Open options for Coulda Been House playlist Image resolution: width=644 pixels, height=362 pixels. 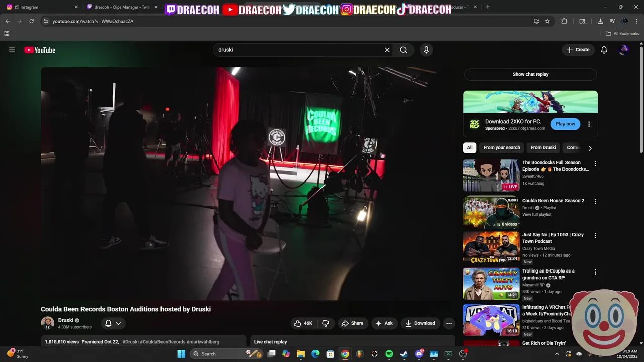point(595,201)
